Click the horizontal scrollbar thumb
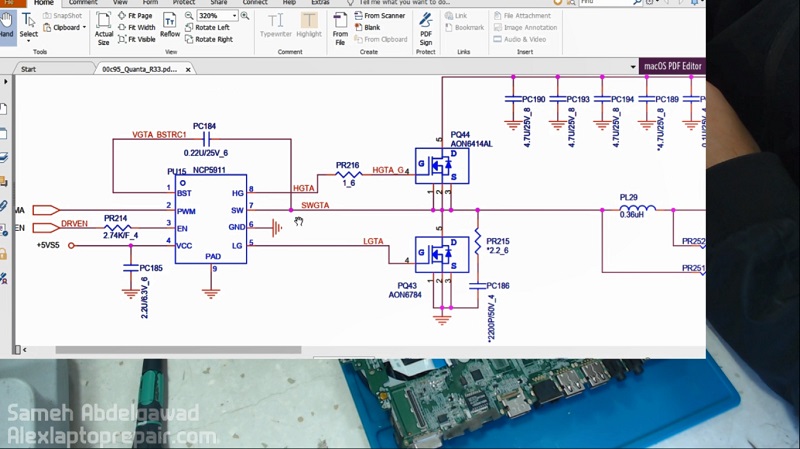 tap(178, 350)
